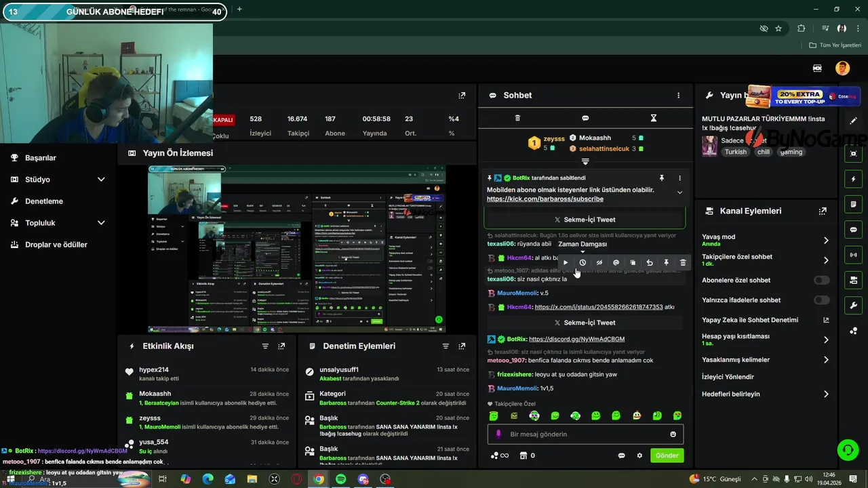Open Hedefleri belirleyin chevron
Image resolution: width=868 pixels, height=488 pixels.
coord(826,394)
